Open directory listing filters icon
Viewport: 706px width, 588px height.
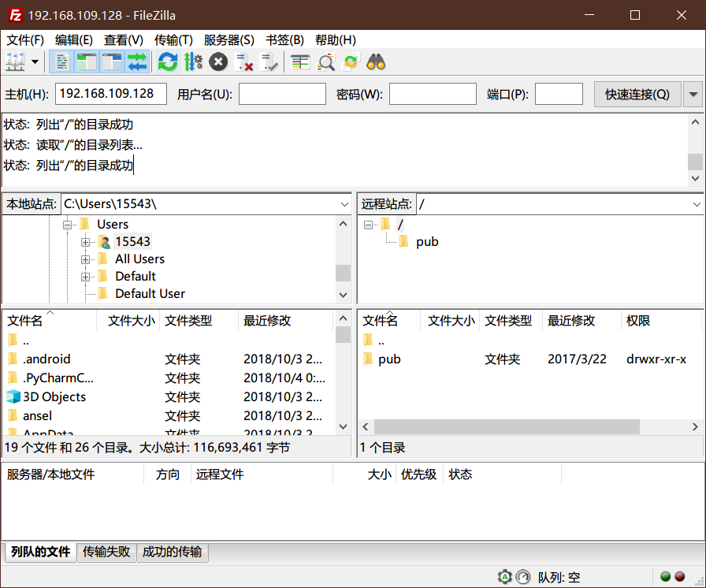click(300, 62)
